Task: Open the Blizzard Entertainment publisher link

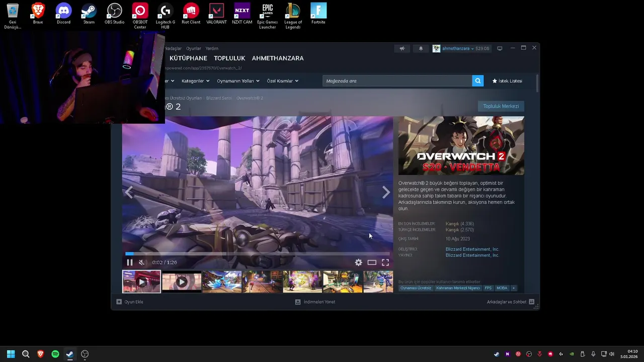Action: [x=472, y=255]
